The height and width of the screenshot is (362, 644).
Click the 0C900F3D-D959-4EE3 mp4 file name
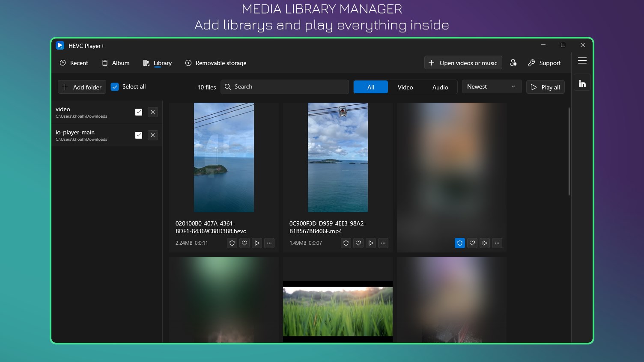coord(328,227)
